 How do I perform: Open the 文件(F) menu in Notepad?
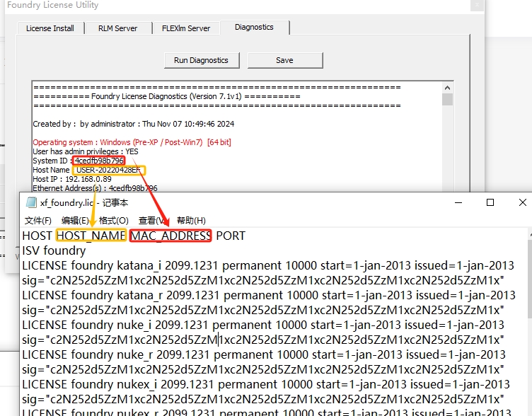[x=37, y=221]
